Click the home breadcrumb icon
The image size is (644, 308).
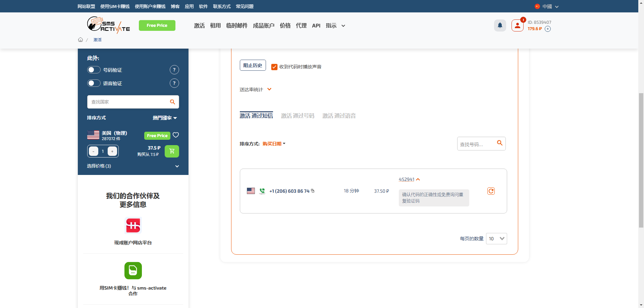[x=80, y=40]
